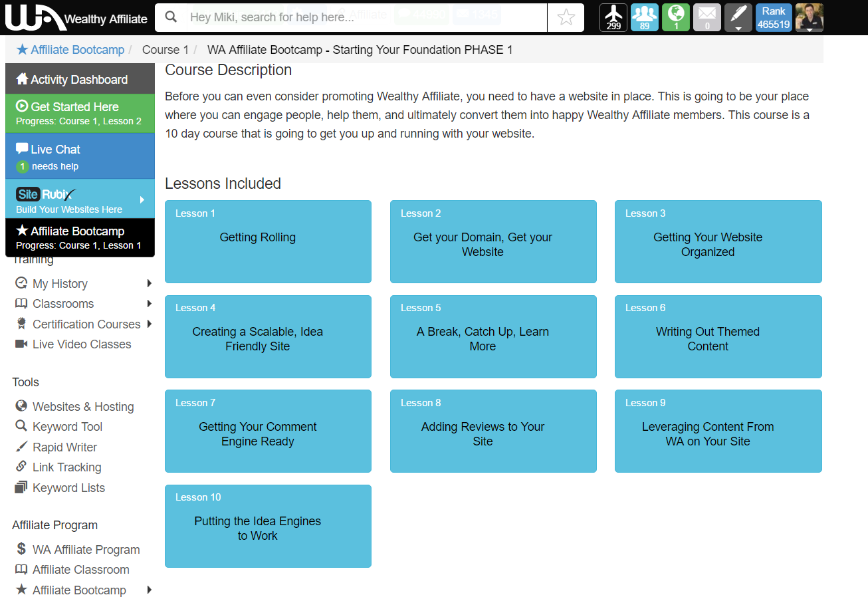Viewport: 868px width, 599px height.
Task: Open Live Video Classes
Action: [82, 344]
